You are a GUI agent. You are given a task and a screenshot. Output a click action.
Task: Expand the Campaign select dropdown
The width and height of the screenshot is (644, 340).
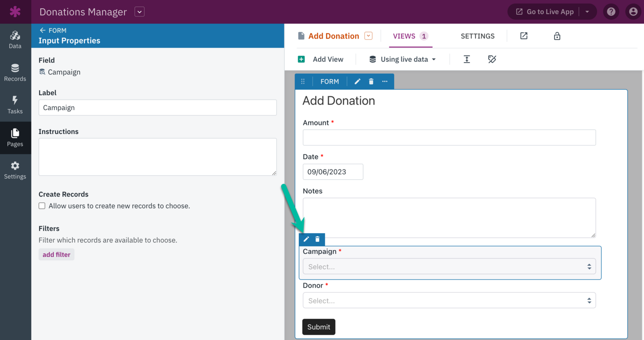(449, 267)
